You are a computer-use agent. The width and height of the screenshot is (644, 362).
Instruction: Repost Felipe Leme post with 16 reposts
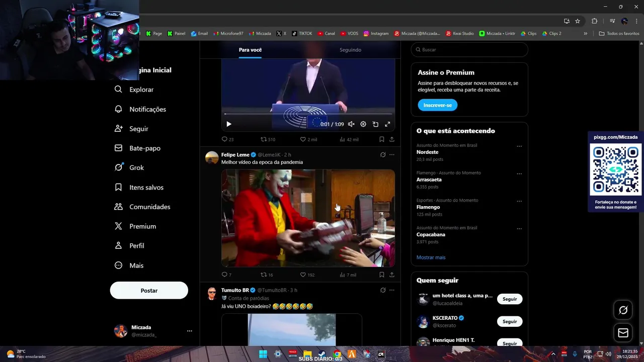(x=267, y=275)
